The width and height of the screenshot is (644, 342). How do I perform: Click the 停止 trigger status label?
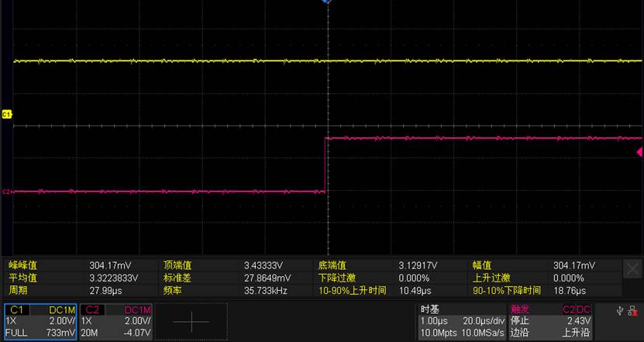pos(519,321)
